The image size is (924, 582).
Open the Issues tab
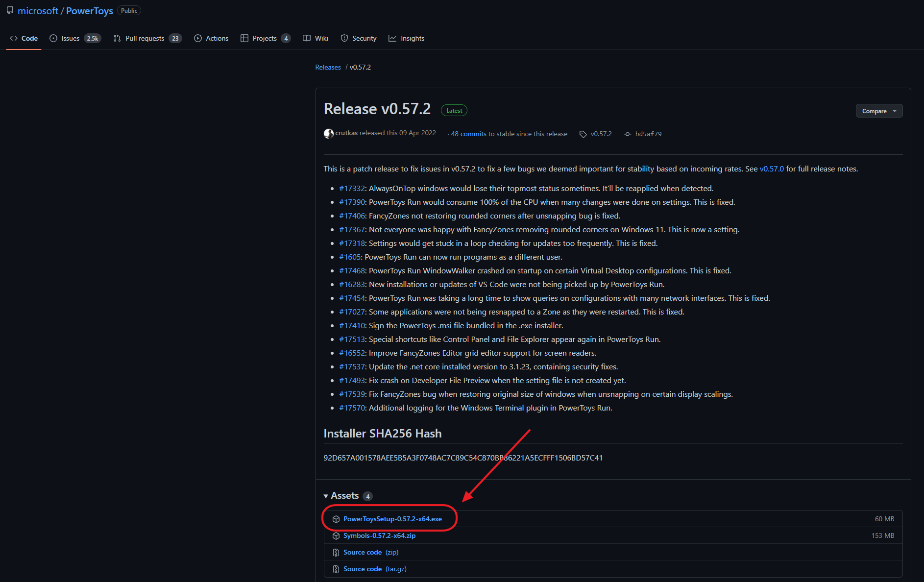pos(75,38)
